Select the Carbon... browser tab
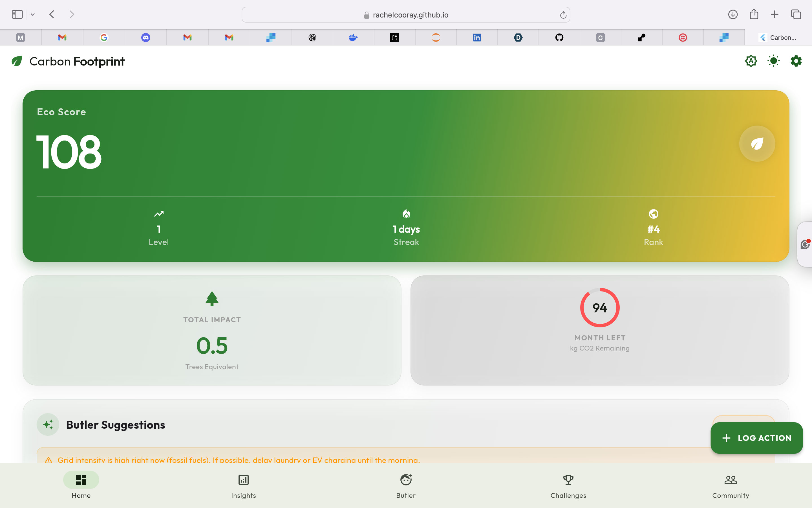Viewport: 812px width, 508px height. pos(778,37)
